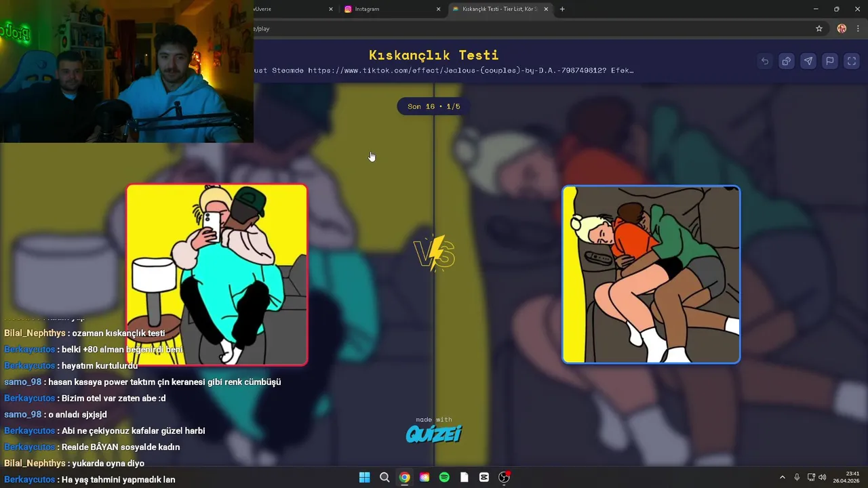868x488 pixels.
Task: Click the chat username samo_98 on the power message
Action: point(23,382)
